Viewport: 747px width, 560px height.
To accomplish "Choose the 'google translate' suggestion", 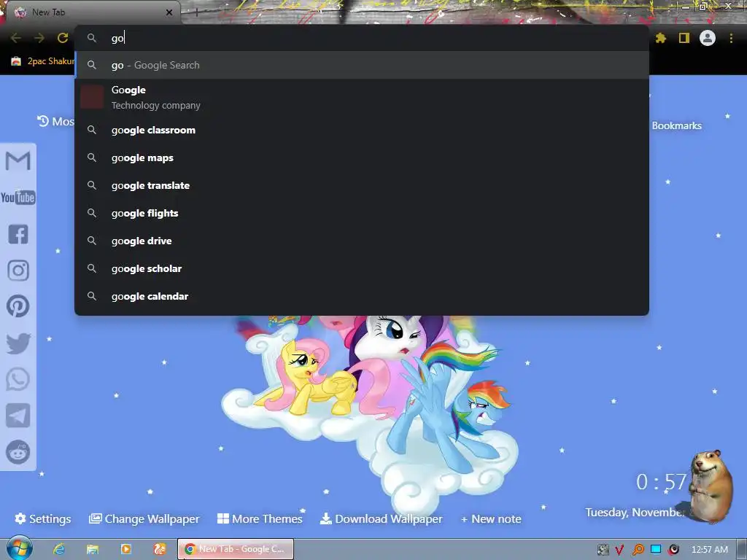I will [x=362, y=185].
